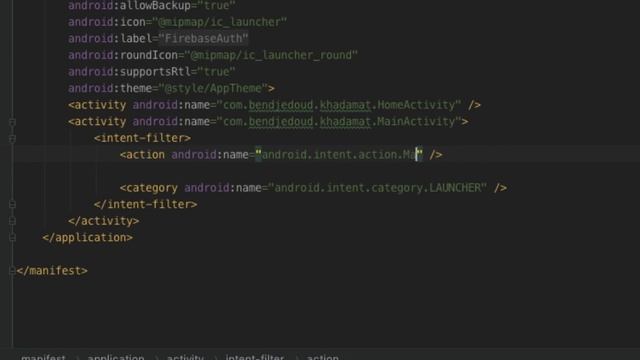Click the android:supportsRtl attribute

click(129, 72)
